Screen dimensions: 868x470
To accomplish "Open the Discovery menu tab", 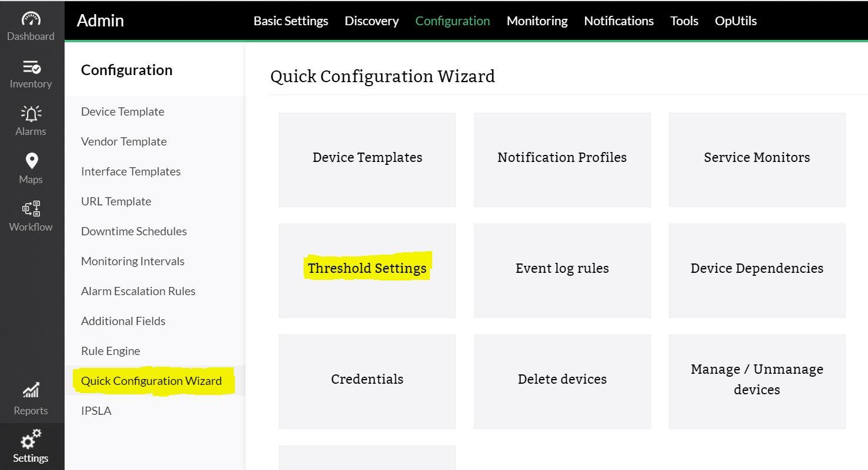I will [371, 21].
